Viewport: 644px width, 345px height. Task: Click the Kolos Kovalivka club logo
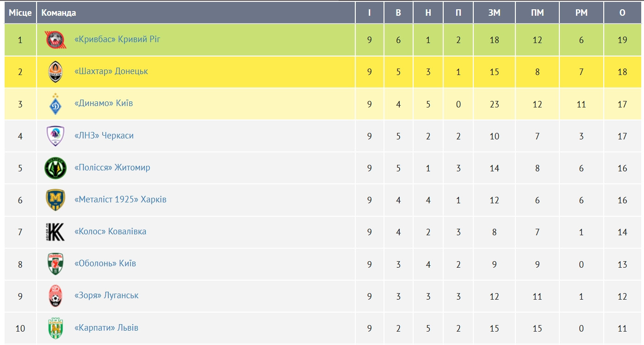coord(55,232)
